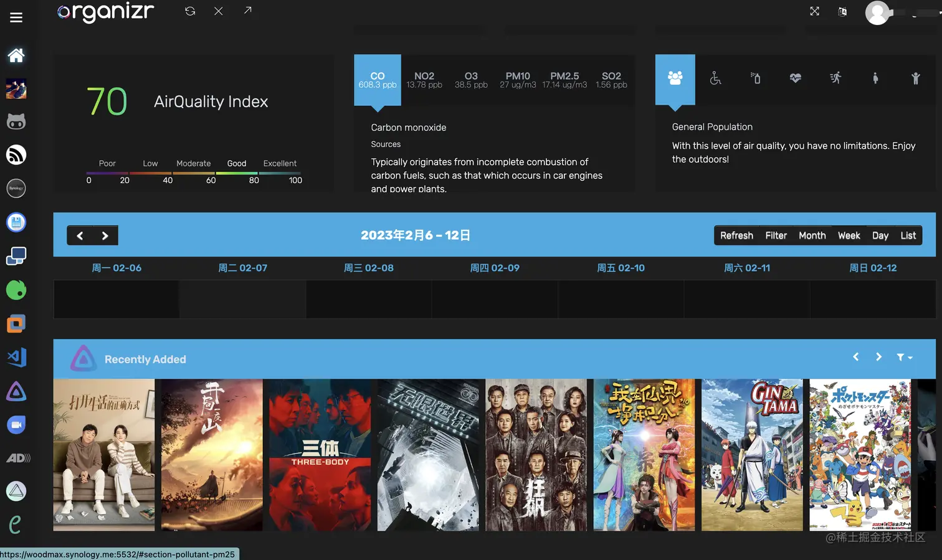Open the GitHub cat sidebar tab

coord(16,121)
